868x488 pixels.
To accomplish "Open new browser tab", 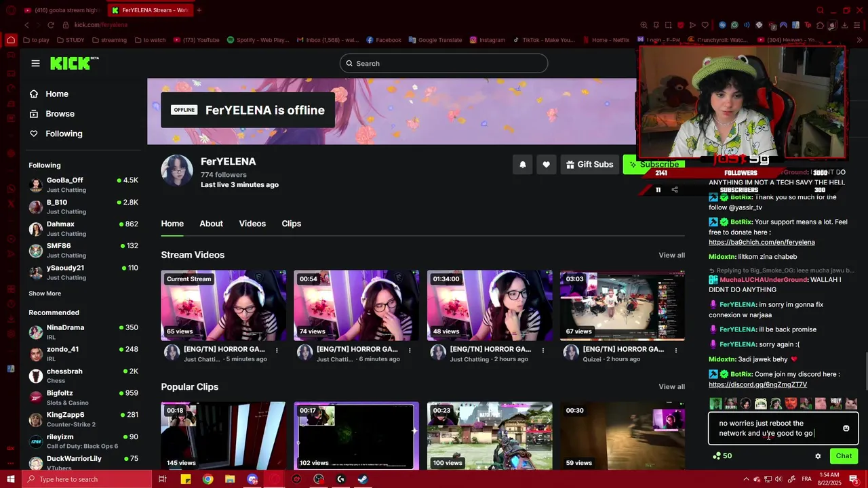I will [x=199, y=10].
